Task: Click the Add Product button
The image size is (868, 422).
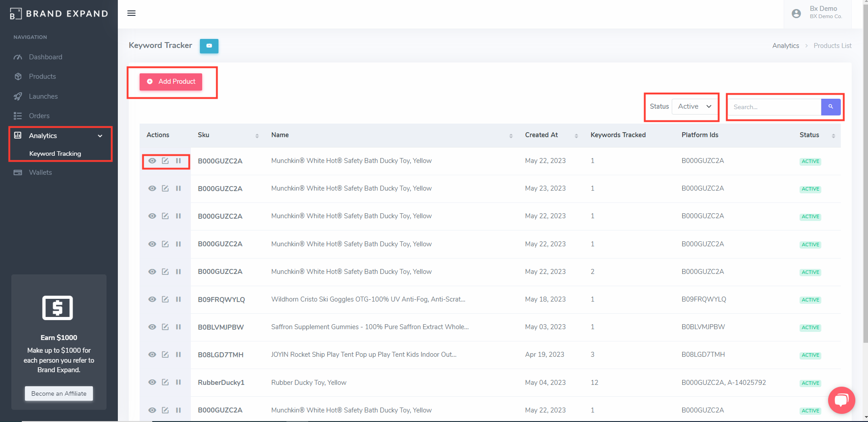Action: click(171, 82)
